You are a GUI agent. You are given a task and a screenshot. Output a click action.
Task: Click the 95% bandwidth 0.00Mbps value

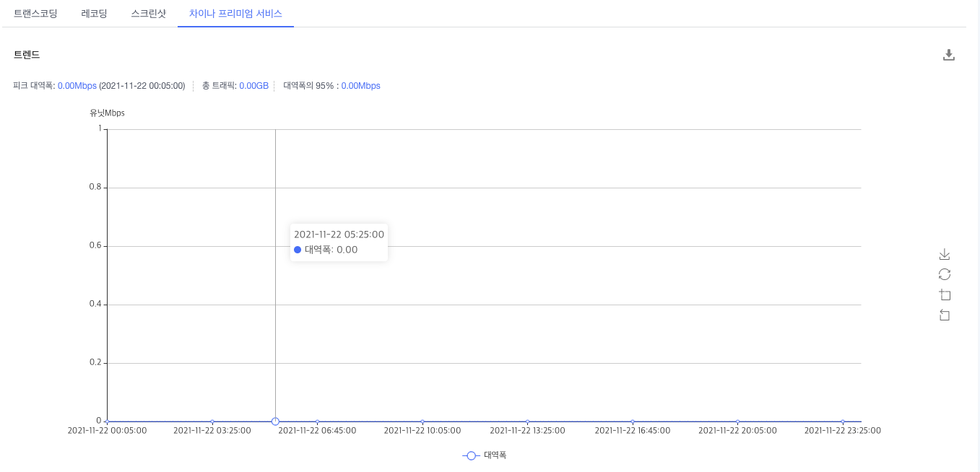(360, 86)
